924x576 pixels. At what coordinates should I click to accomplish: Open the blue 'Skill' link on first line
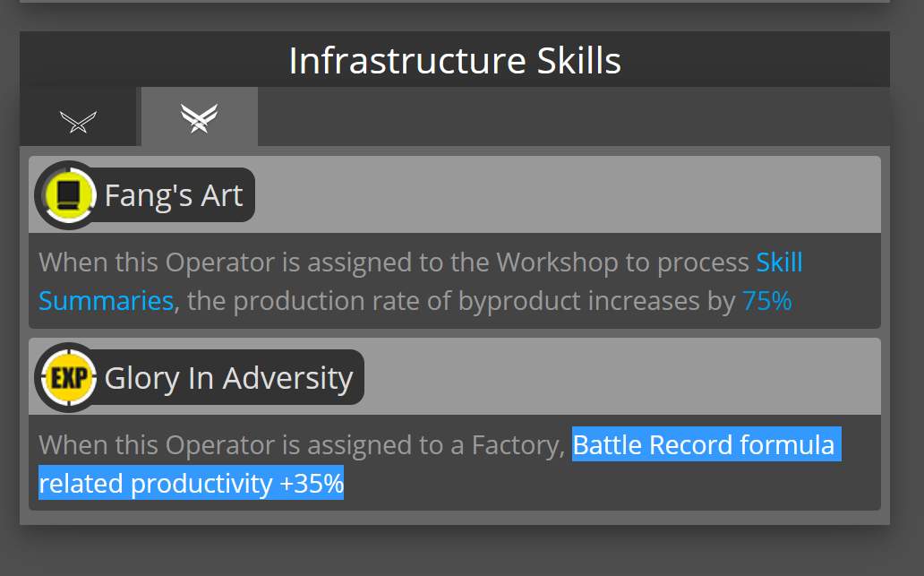[779, 262]
